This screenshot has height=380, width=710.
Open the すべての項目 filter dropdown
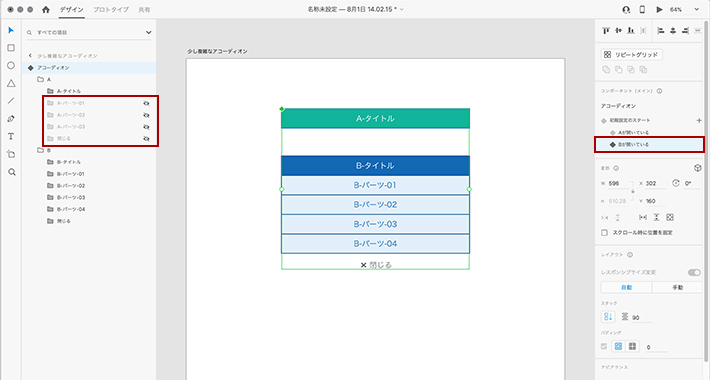click(149, 33)
